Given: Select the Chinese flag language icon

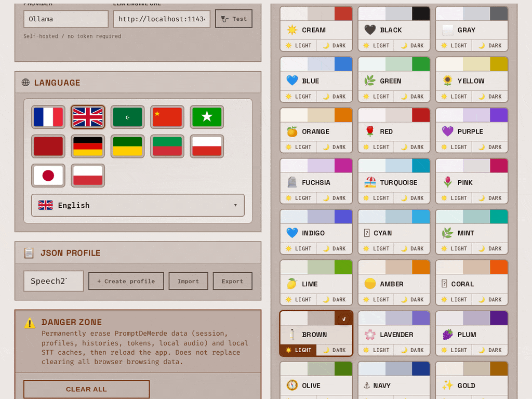Looking at the screenshot, I should point(167,117).
